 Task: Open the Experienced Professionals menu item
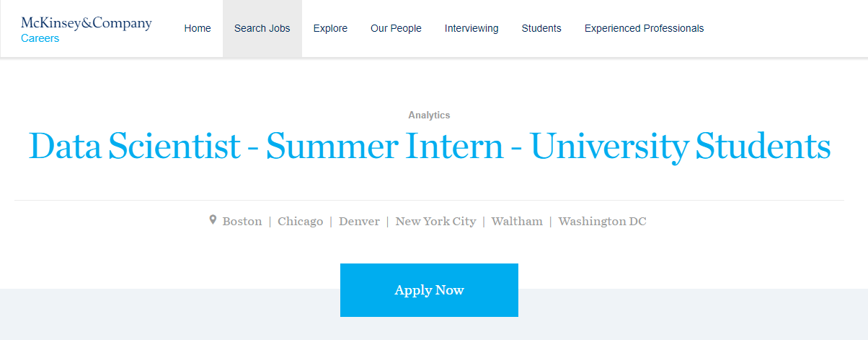(644, 29)
